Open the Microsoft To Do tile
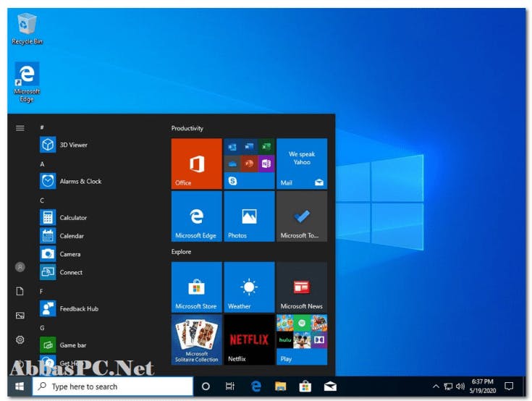This screenshot has width=532, height=401. tap(302, 216)
